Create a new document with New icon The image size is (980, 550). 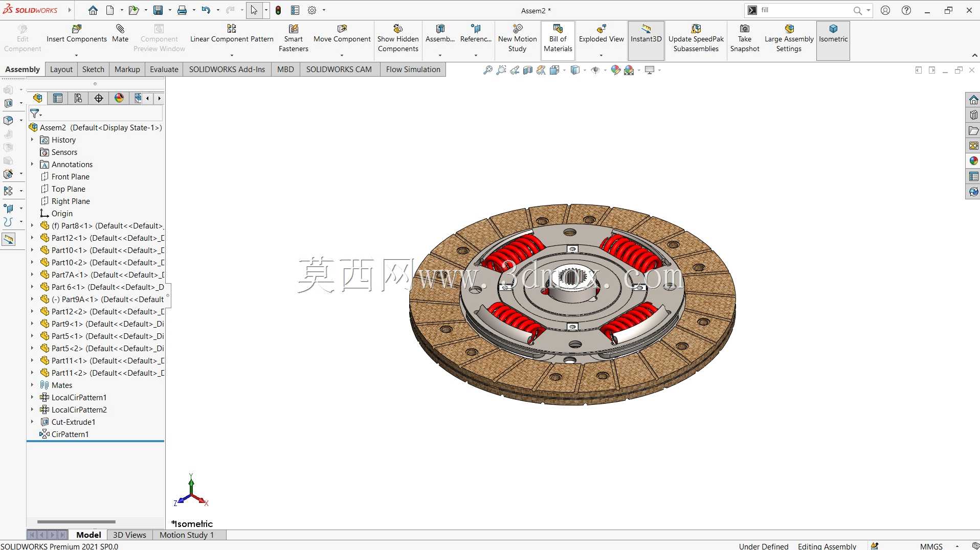pyautogui.click(x=110, y=10)
